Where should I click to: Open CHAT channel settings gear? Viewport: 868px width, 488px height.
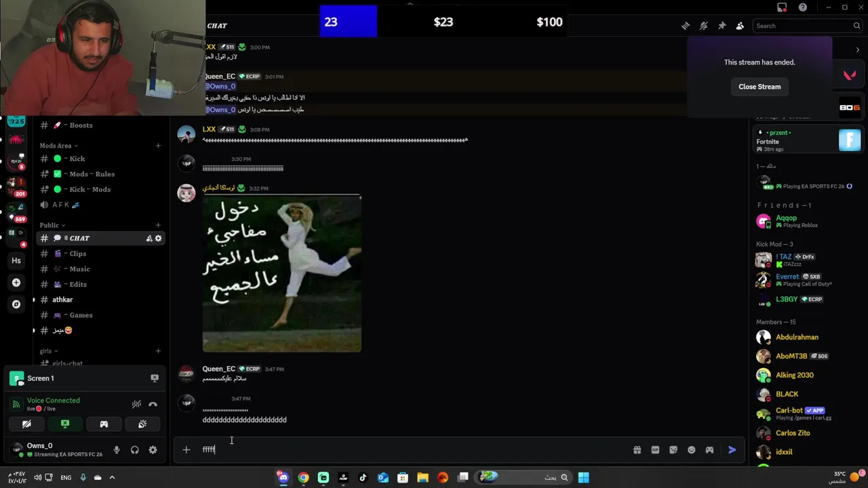click(159, 239)
